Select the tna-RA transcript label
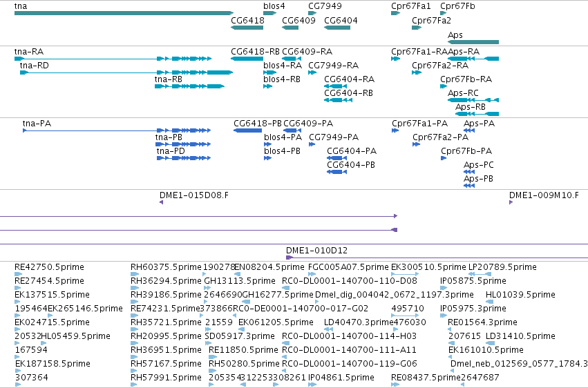This screenshot has width=588, height=388. click(29, 51)
